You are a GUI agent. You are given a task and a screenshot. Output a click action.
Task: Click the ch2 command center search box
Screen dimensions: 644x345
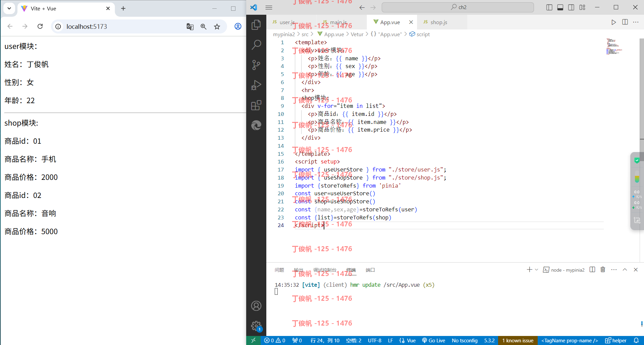[458, 7]
